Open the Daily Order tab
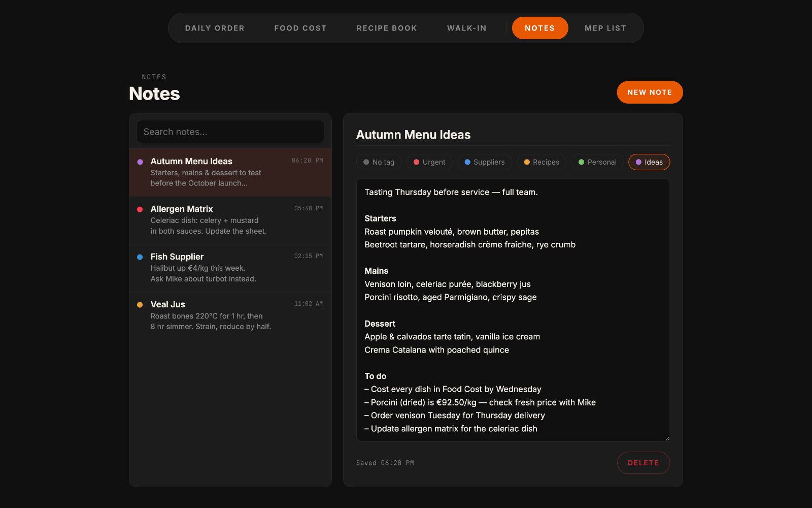Viewport: 812px width, 508px height. click(x=215, y=28)
